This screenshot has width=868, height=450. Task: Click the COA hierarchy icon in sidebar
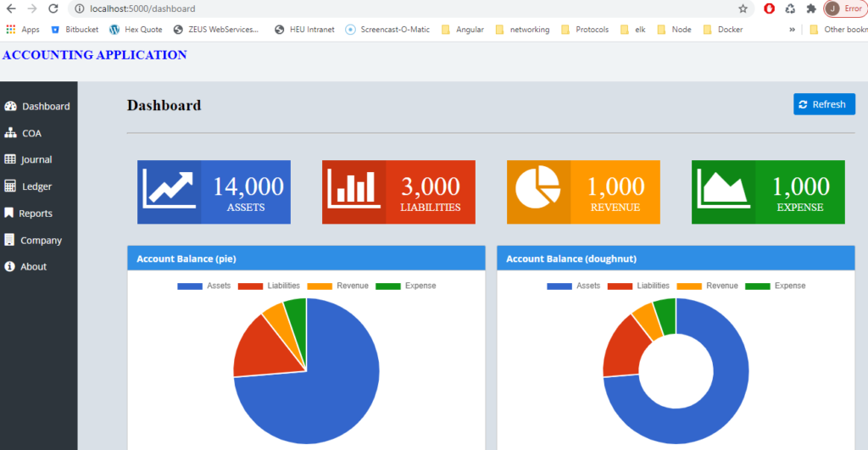coord(11,133)
